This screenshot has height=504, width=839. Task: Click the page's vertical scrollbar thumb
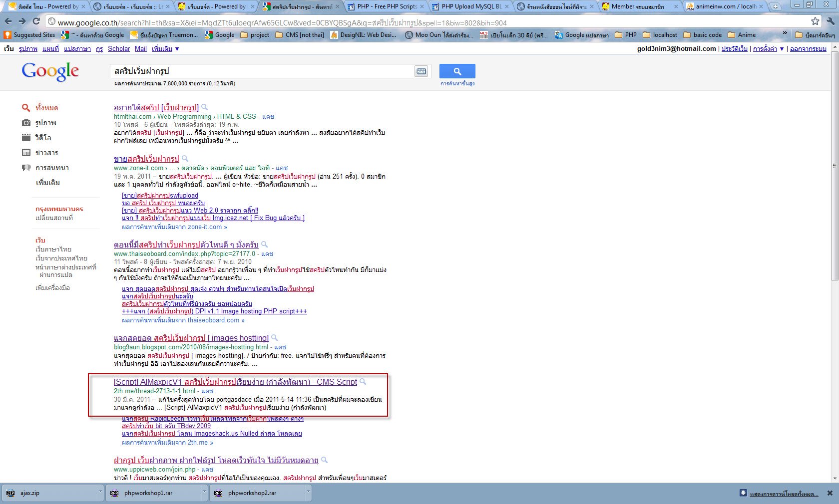[834, 165]
